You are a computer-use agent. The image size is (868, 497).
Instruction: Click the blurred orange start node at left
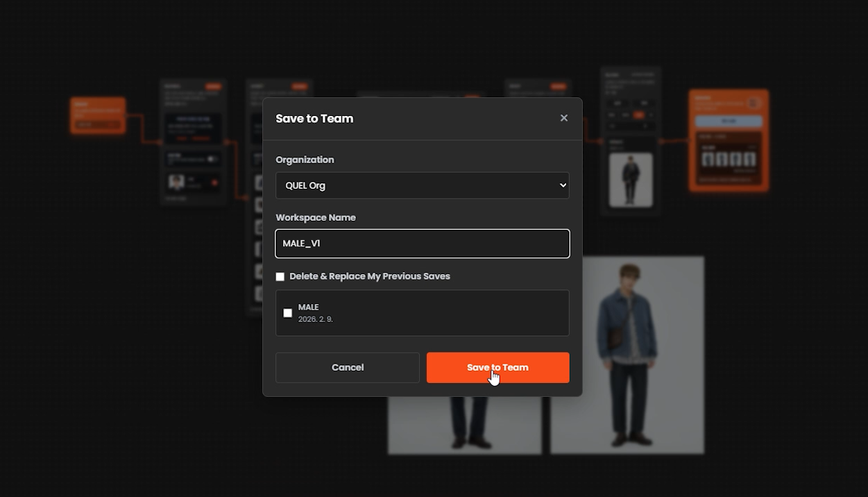point(98,115)
